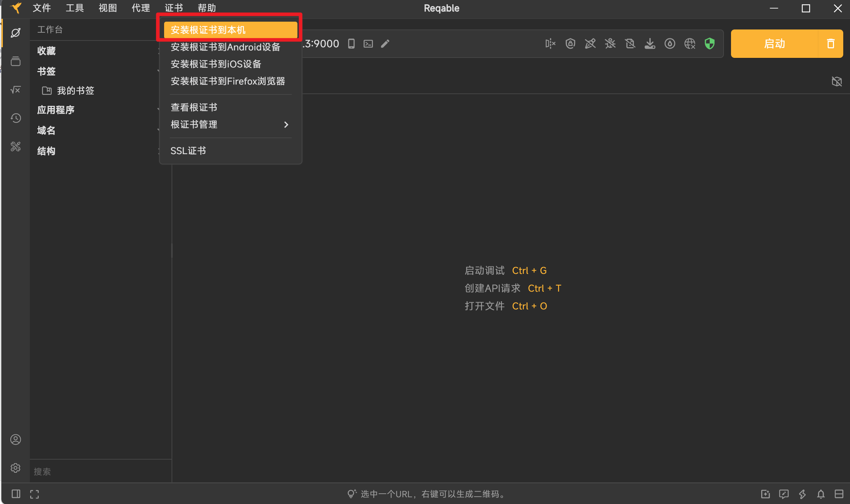Viewport: 850px width, 504px height.
Task: Open the history panel from the left sidebar
Action: (16, 118)
